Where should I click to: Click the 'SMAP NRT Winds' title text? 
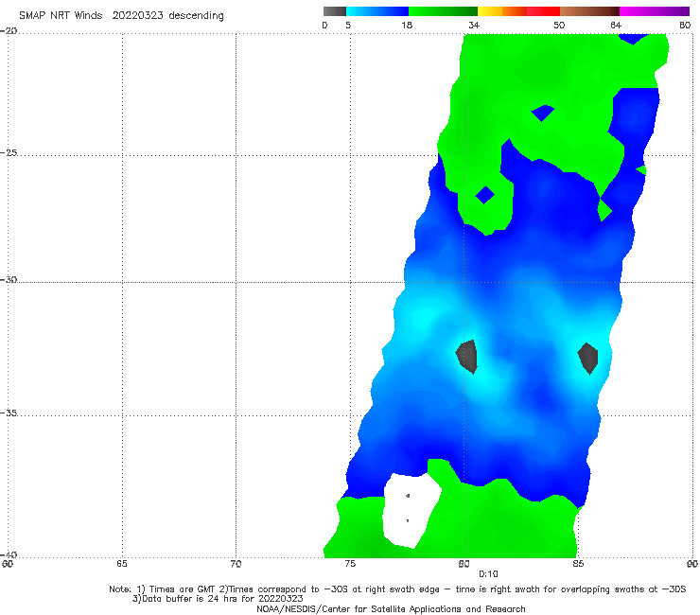click(x=61, y=15)
